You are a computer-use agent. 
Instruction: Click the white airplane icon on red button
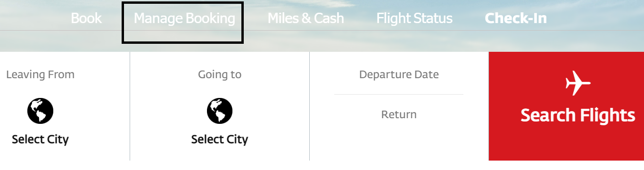click(x=578, y=83)
